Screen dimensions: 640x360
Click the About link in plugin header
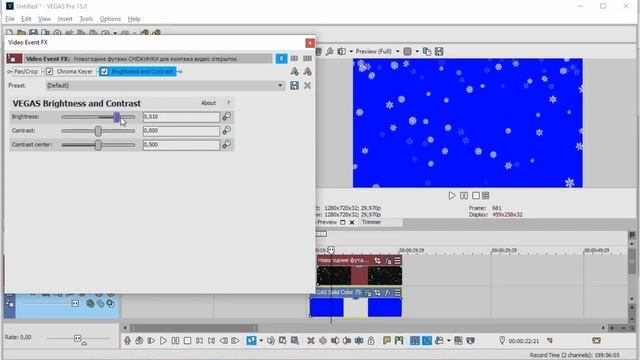208,103
